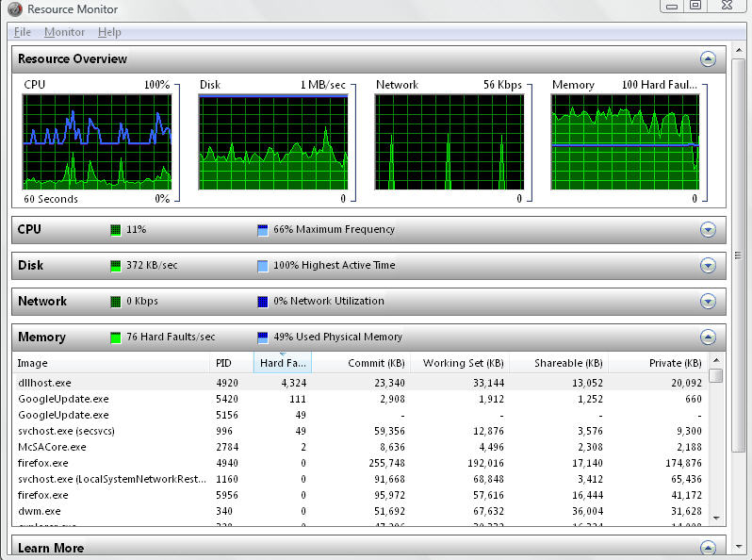Click the green Hard Faults/sec indicator

[116, 338]
